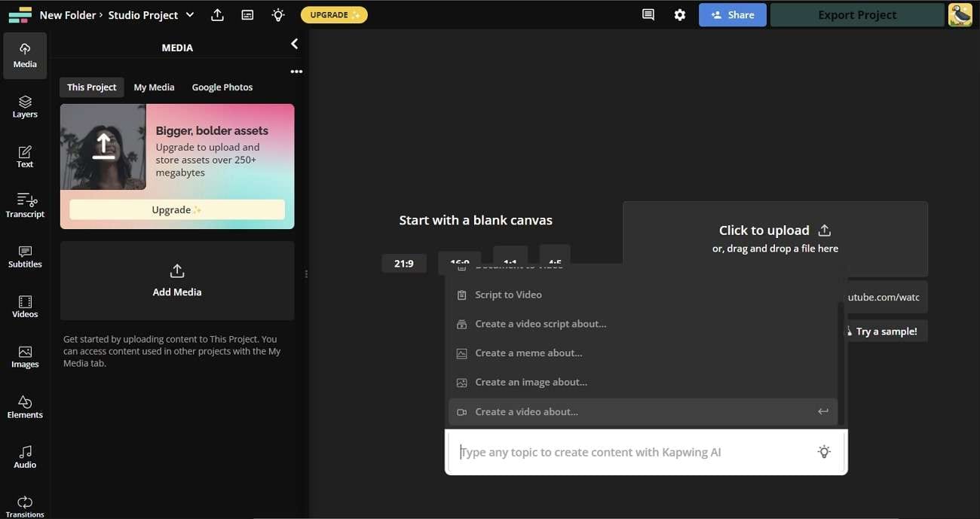Switch to This Project tab
This screenshot has height=519, width=980.
91,87
